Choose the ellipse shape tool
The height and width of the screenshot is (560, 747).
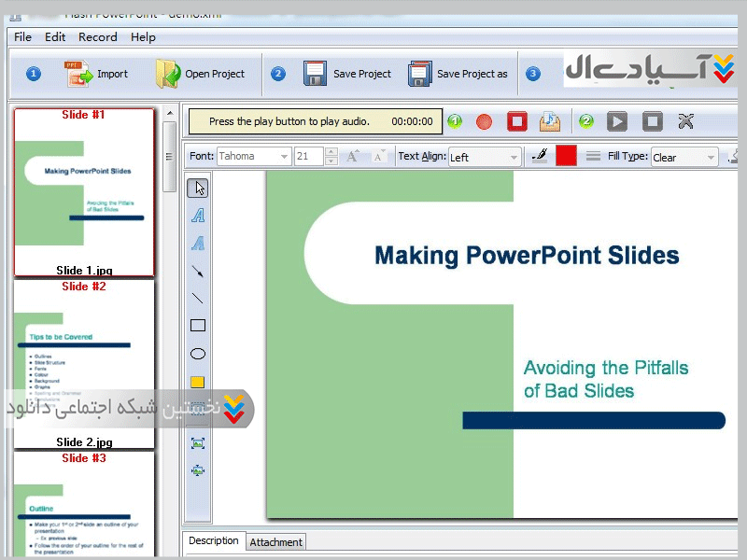pyautogui.click(x=198, y=354)
